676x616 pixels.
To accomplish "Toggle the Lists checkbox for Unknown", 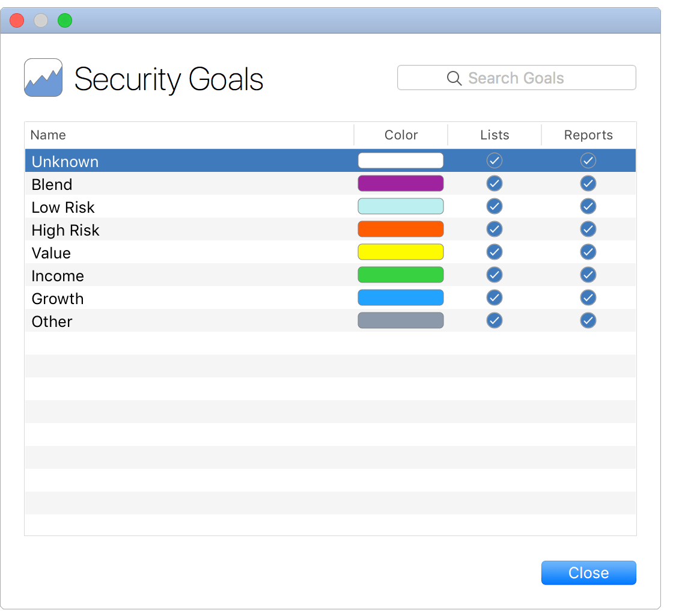I will (x=495, y=160).
